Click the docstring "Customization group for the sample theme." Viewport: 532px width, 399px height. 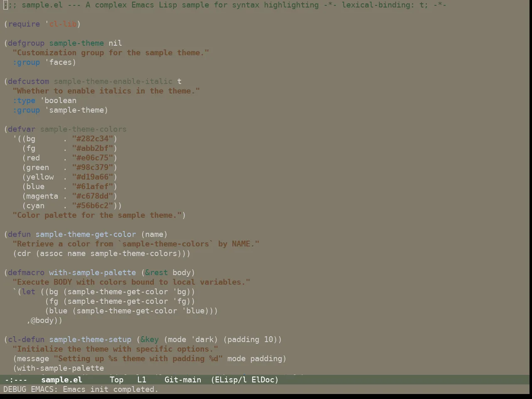click(x=111, y=53)
